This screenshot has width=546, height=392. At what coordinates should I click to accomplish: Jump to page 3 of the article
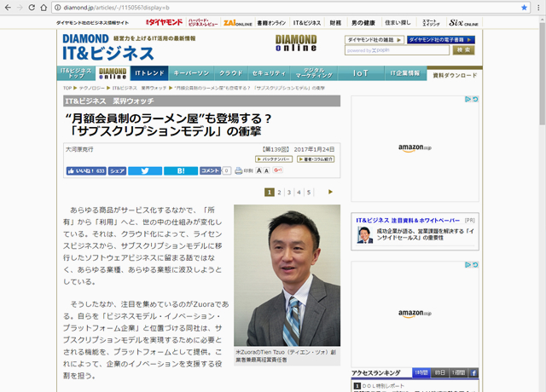point(289,192)
